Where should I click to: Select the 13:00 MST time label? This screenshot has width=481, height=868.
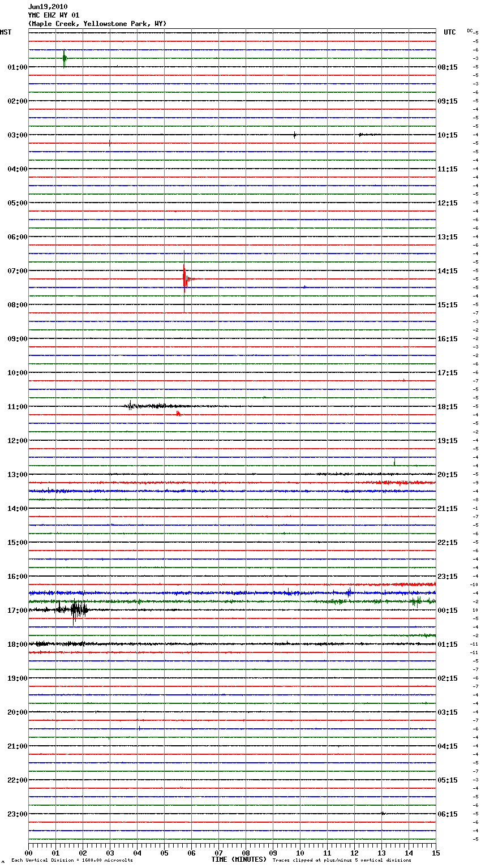click(x=18, y=475)
